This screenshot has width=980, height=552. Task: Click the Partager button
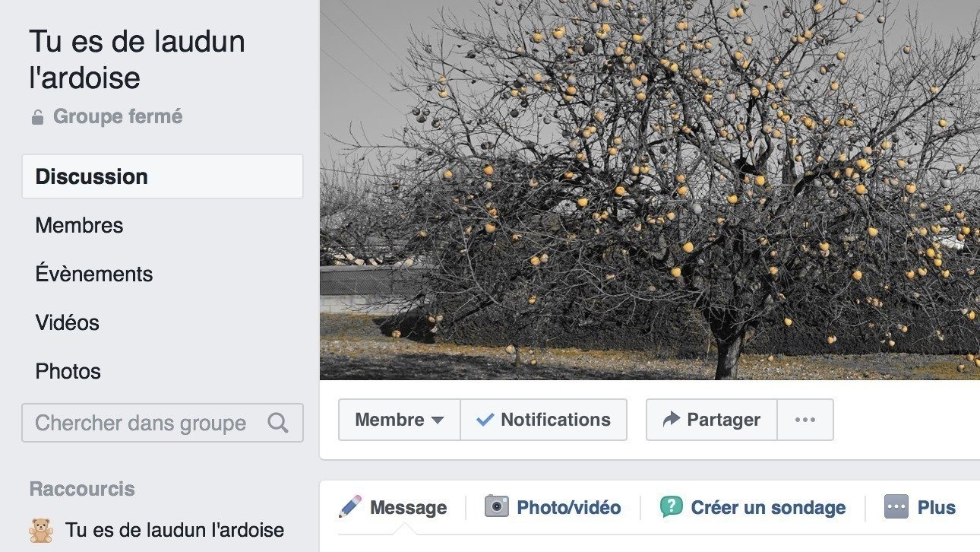[x=712, y=420]
